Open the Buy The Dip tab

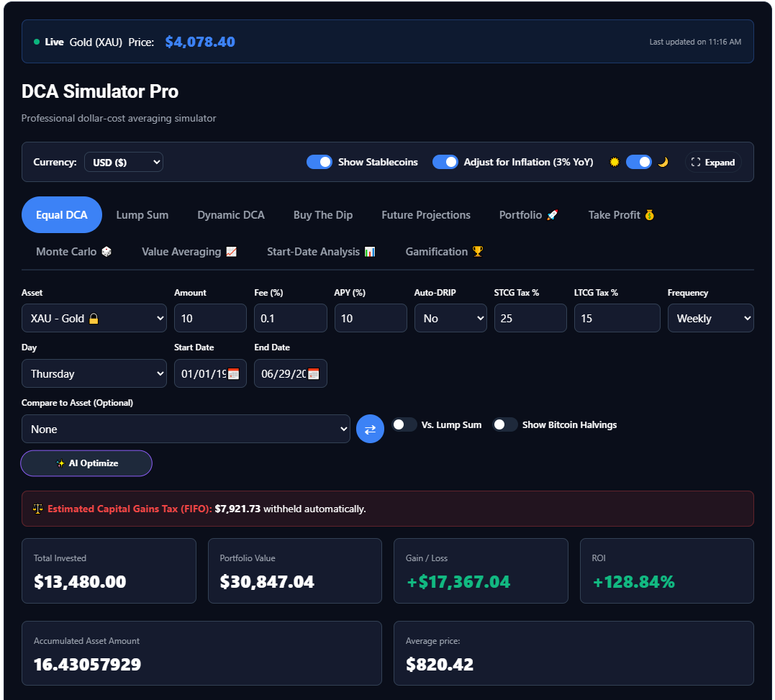[323, 215]
